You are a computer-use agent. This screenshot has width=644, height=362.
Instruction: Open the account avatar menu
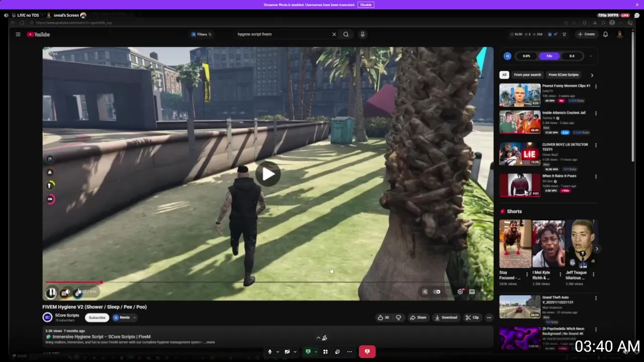[619, 34]
